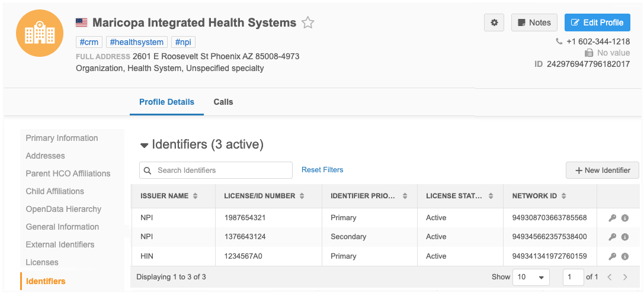Click the Edit Profile button
This screenshot has width=644, height=293.
point(597,22)
